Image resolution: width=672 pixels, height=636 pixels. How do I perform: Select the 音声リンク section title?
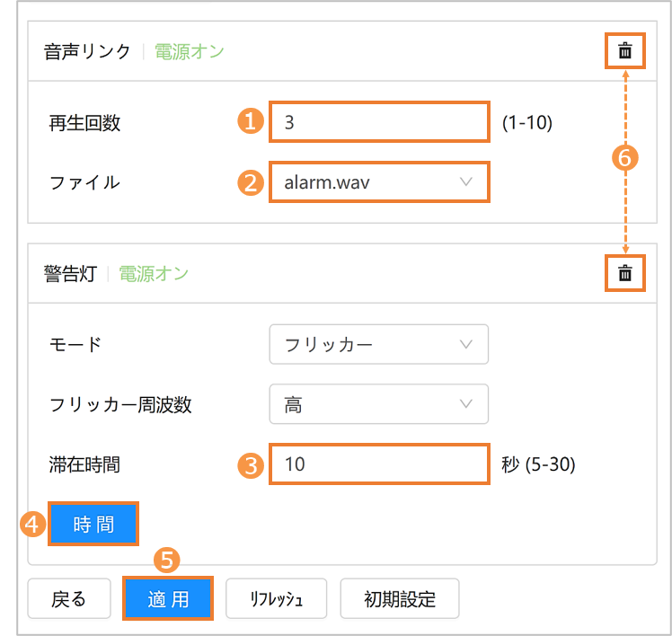[x=88, y=51]
